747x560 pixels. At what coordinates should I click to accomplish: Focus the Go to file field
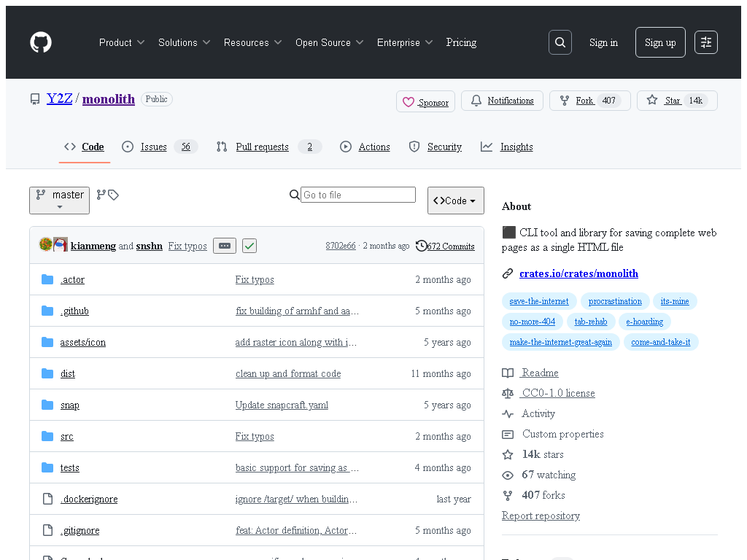coord(357,195)
